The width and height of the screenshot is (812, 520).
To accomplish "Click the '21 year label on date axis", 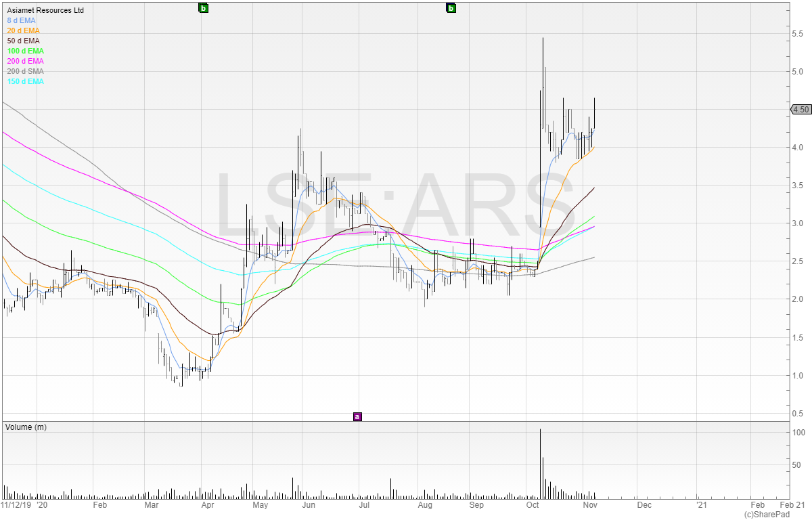I will coord(700,505).
